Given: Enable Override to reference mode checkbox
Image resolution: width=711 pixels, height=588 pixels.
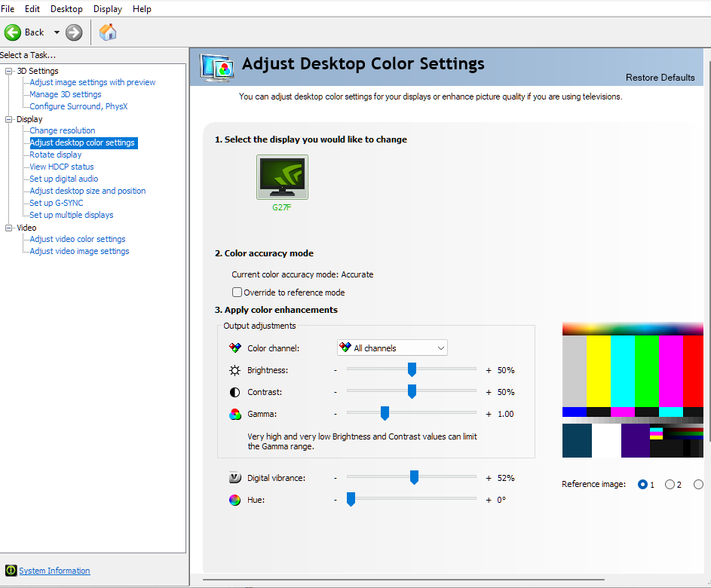Looking at the screenshot, I should [237, 292].
